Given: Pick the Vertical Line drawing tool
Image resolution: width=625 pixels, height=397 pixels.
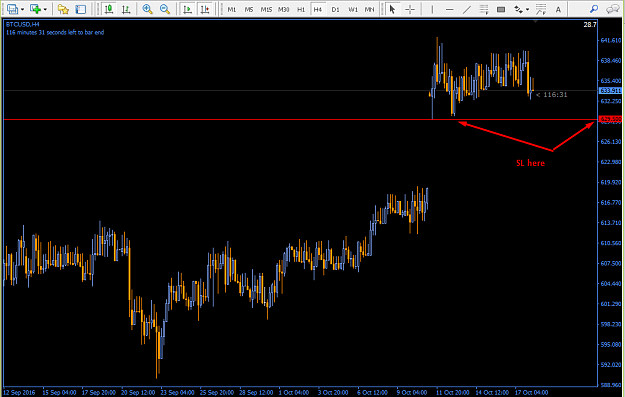Looking at the screenshot, I should (432, 9).
